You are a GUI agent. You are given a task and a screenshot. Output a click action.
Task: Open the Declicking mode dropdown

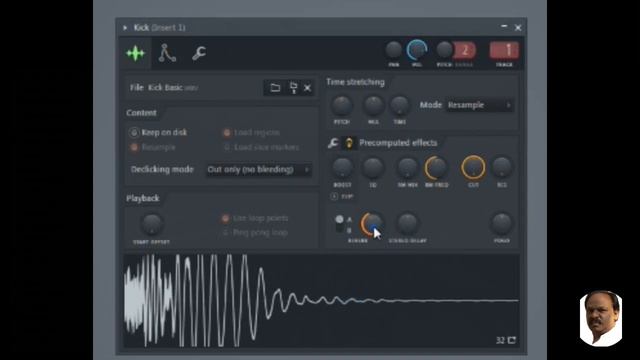[x=259, y=169]
